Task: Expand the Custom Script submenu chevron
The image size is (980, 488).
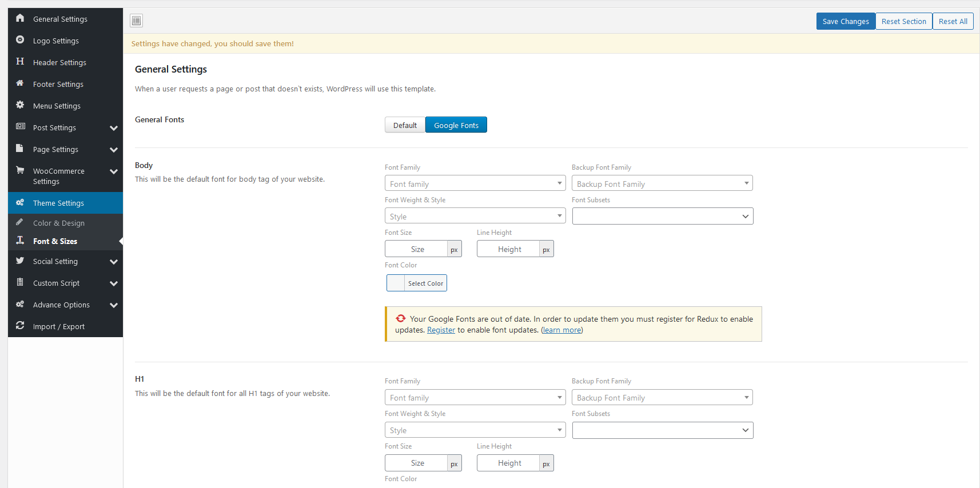Action: coord(114,283)
